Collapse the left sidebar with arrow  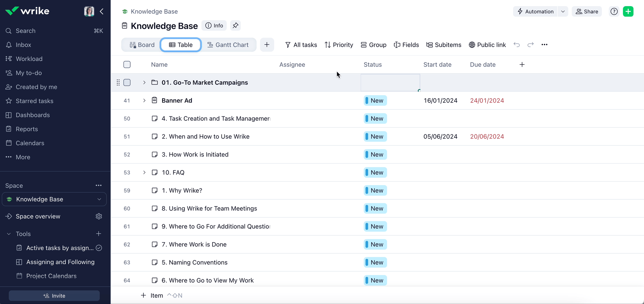click(102, 11)
